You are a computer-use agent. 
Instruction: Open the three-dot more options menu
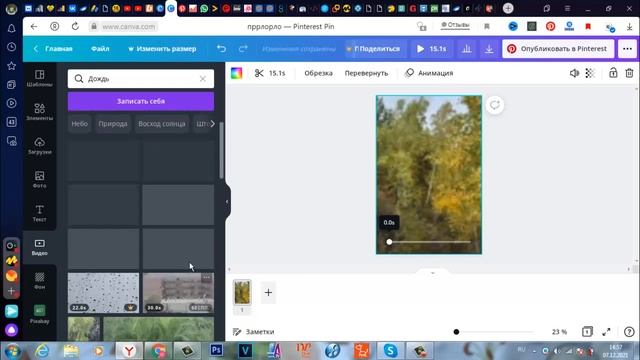pyautogui.click(x=627, y=49)
